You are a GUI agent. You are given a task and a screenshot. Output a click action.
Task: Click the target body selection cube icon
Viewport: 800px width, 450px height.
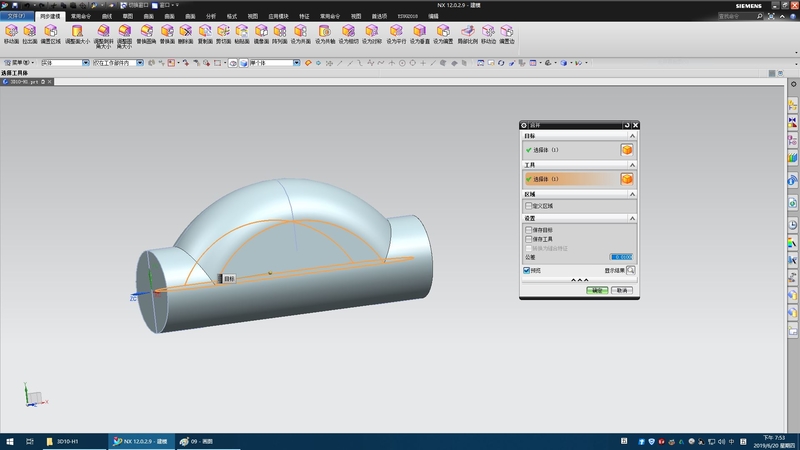627,150
